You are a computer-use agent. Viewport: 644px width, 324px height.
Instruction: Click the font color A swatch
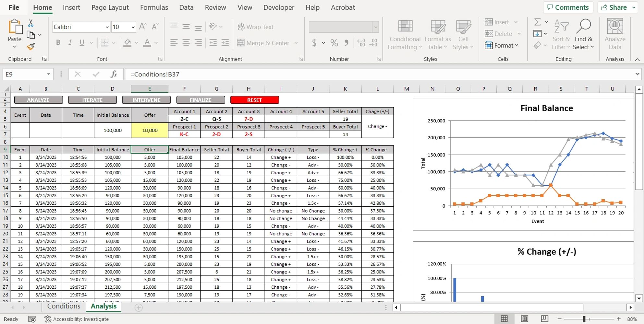pos(147,43)
